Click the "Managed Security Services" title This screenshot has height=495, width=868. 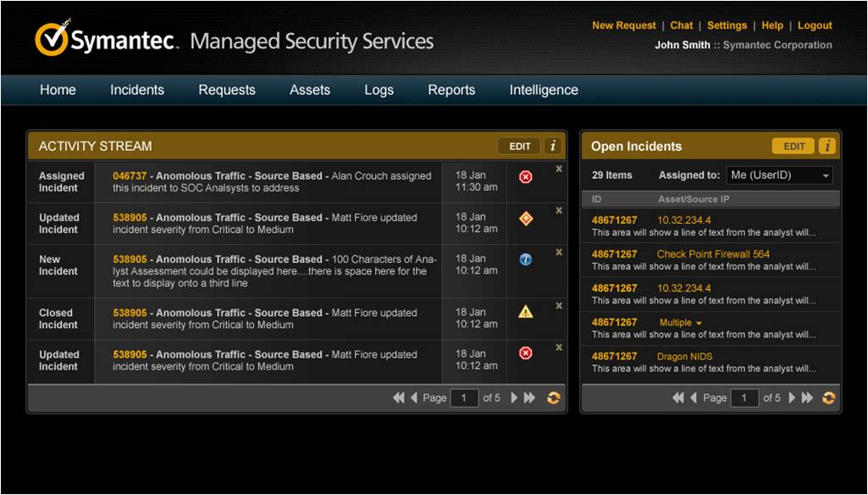click(312, 42)
